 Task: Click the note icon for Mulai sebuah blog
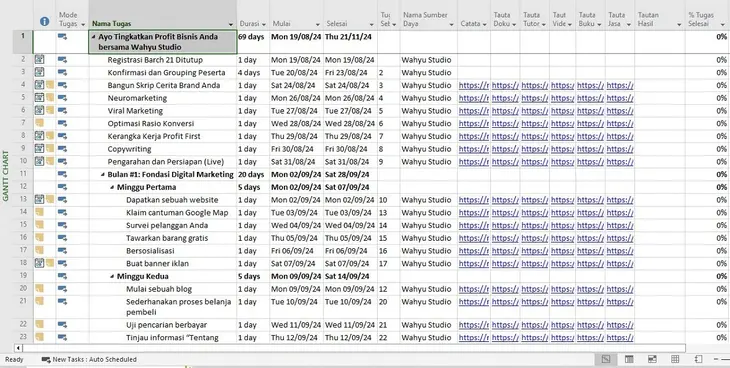[x=40, y=289]
